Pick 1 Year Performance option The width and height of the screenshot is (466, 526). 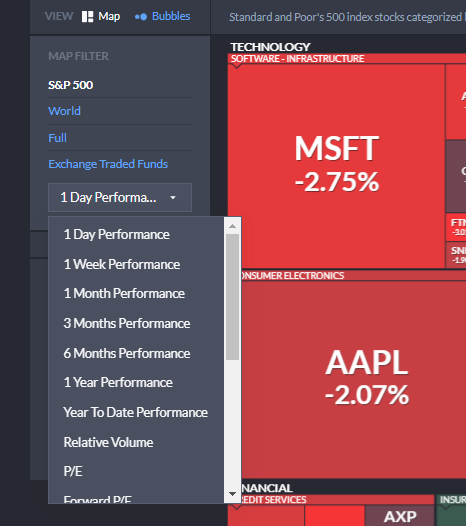coord(136,382)
